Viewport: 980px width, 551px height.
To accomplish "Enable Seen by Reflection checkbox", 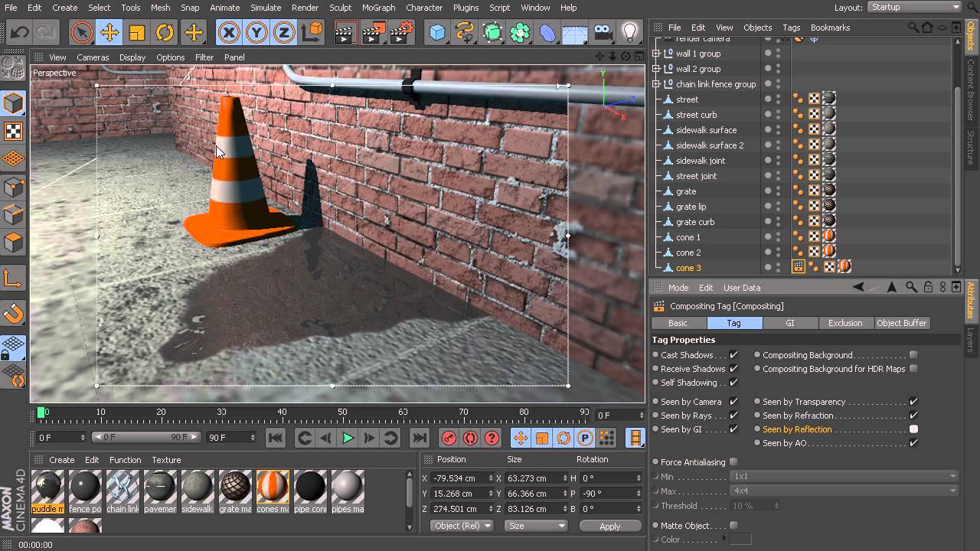I will 913,429.
